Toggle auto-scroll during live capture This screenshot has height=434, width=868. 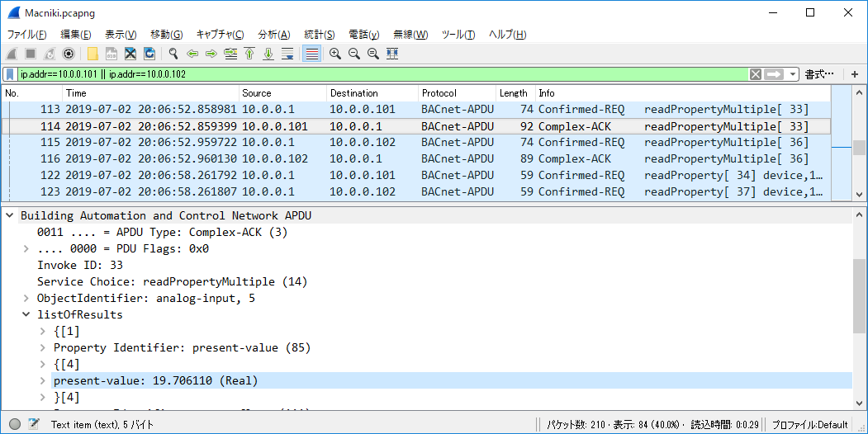287,54
